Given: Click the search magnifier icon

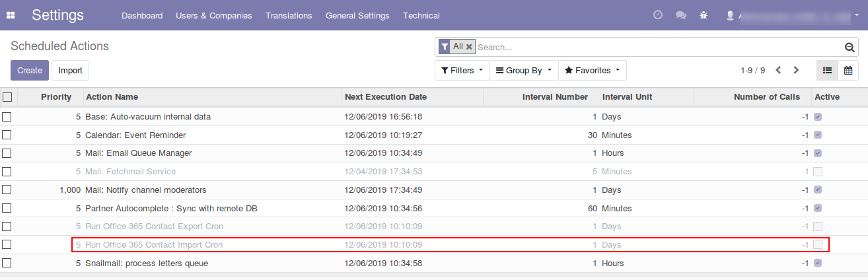Looking at the screenshot, I should point(850,48).
